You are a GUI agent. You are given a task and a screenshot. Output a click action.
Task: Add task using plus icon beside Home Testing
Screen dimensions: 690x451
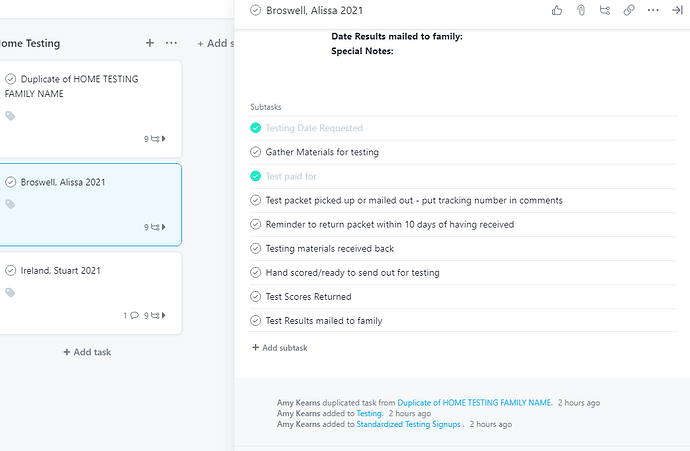coord(150,43)
